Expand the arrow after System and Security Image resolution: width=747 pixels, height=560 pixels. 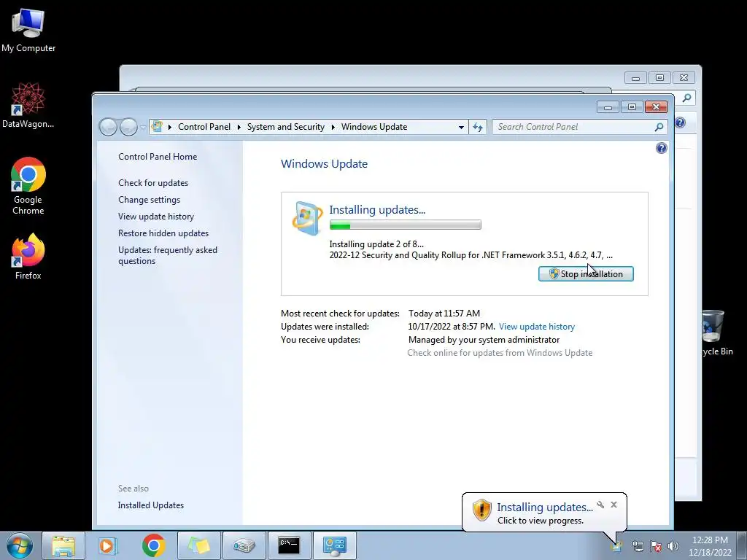coord(333,127)
